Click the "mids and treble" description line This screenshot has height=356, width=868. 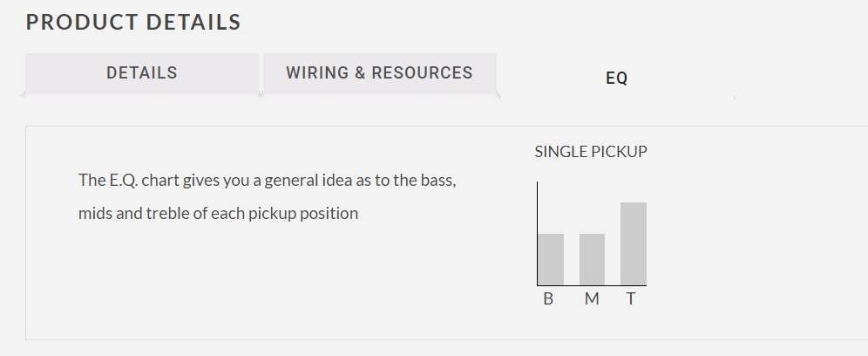[x=218, y=214]
